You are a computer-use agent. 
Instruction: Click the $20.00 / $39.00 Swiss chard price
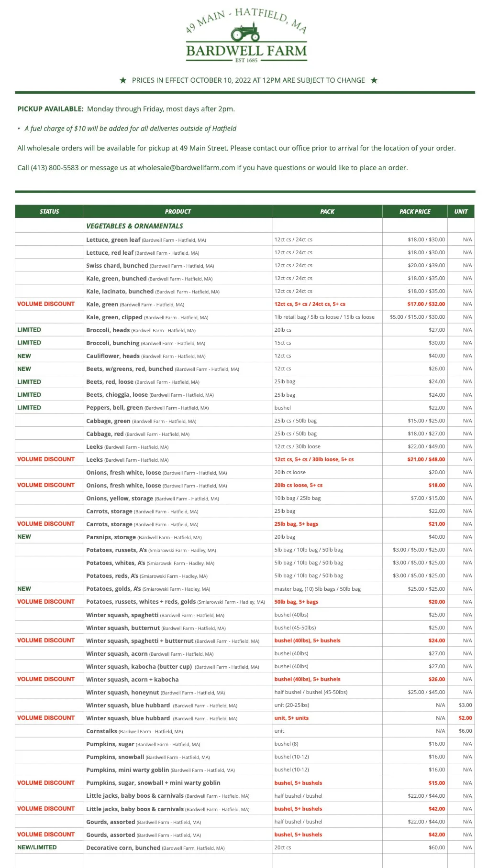[426, 265]
